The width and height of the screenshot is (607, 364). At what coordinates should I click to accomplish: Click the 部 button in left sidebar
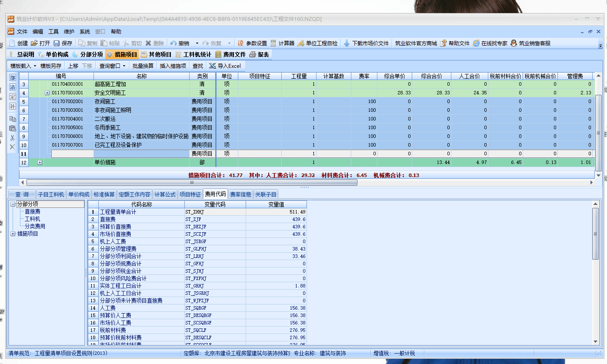(x=12, y=77)
